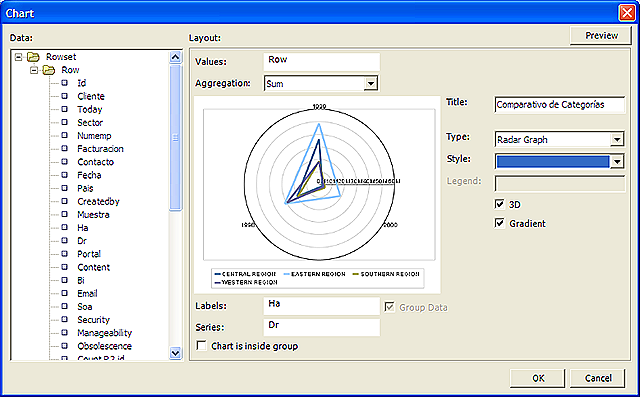Click the disabled Legend field
The image size is (640, 397).
(560, 184)
